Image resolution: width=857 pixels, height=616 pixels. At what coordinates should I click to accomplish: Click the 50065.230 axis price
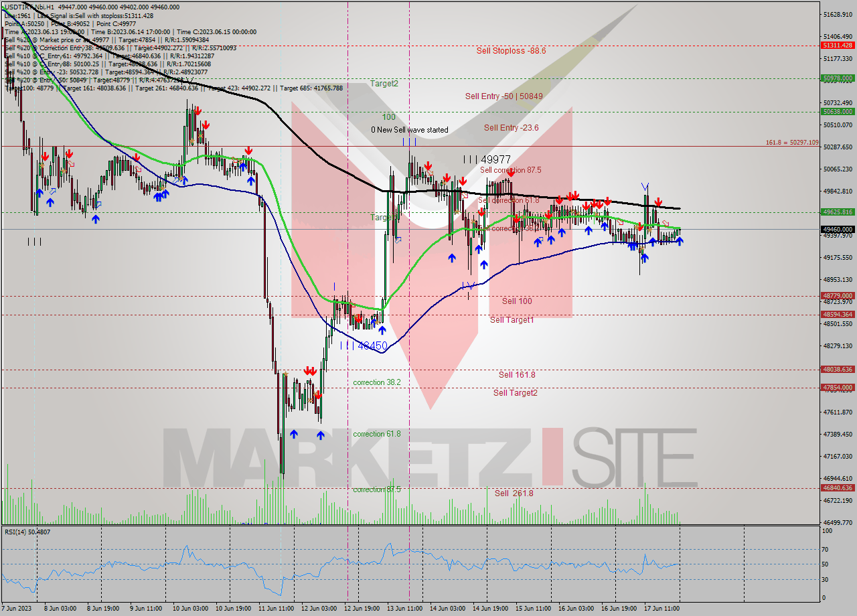pyautogui.click(x=838, y=169)
